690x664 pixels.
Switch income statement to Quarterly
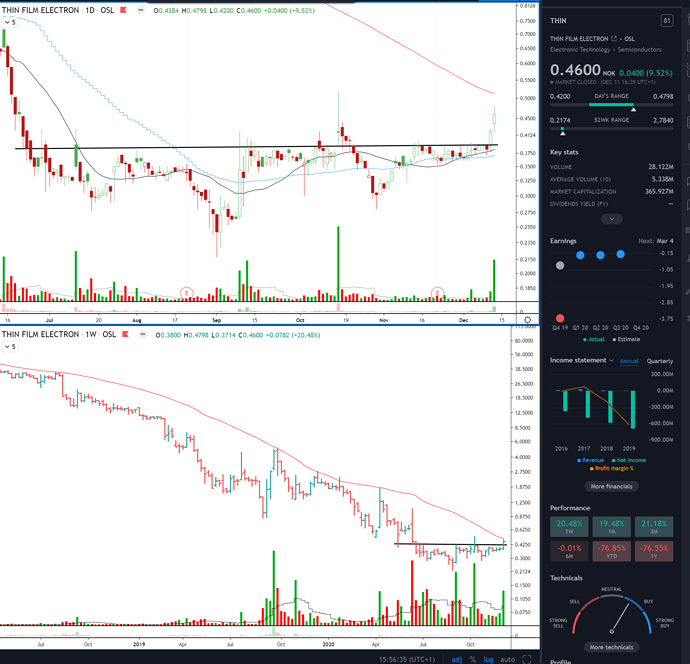[x=660, y=361]
